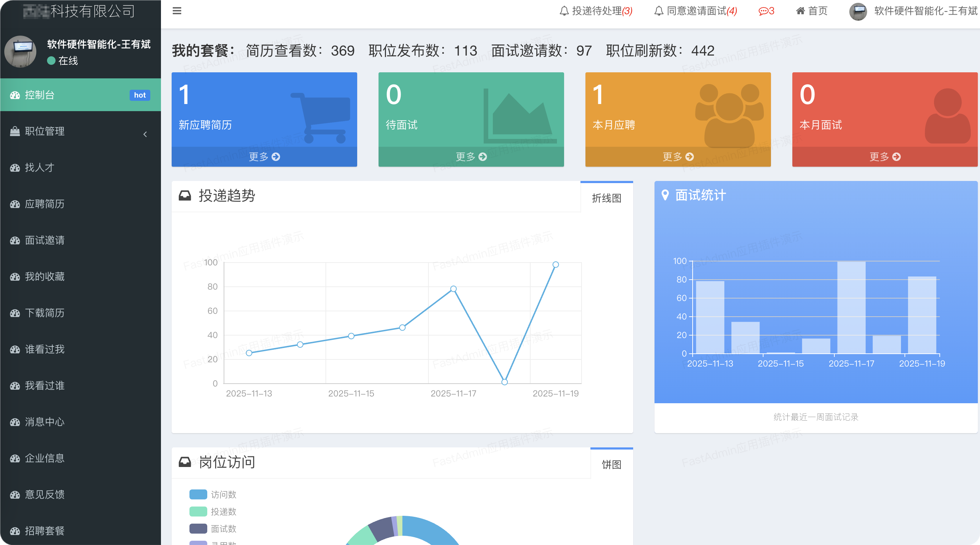980x545 pixels.
Task: Click the 投递待处理 notification bell icon
Action: 564,11
